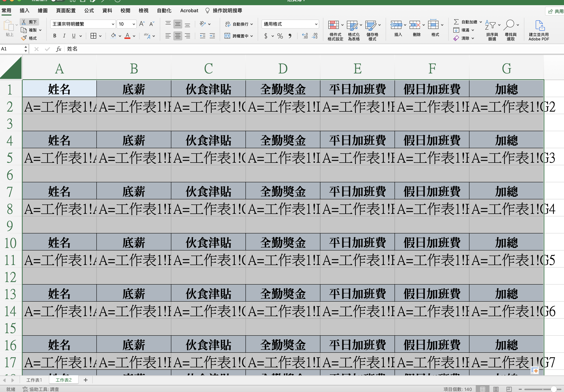Click the Increase Font Size icon
The image size is (564, 392).
tap(142, 24)
